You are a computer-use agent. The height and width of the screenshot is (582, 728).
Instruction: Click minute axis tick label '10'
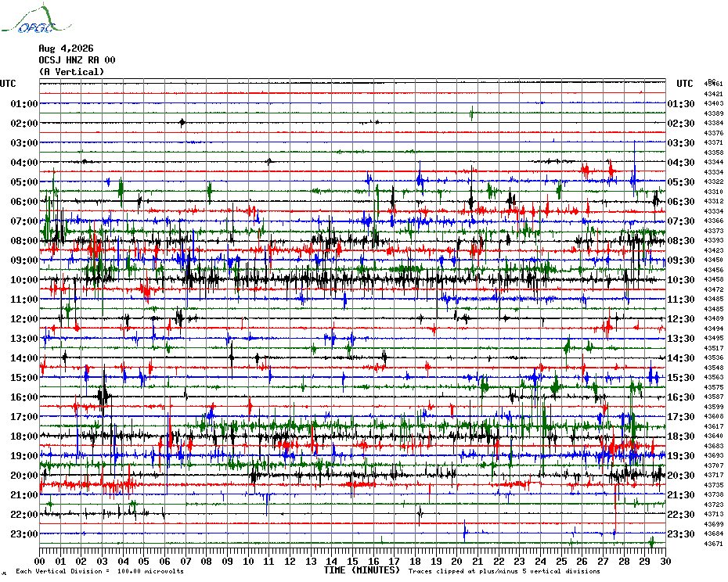pyautogui.click(x=248, y=562)
